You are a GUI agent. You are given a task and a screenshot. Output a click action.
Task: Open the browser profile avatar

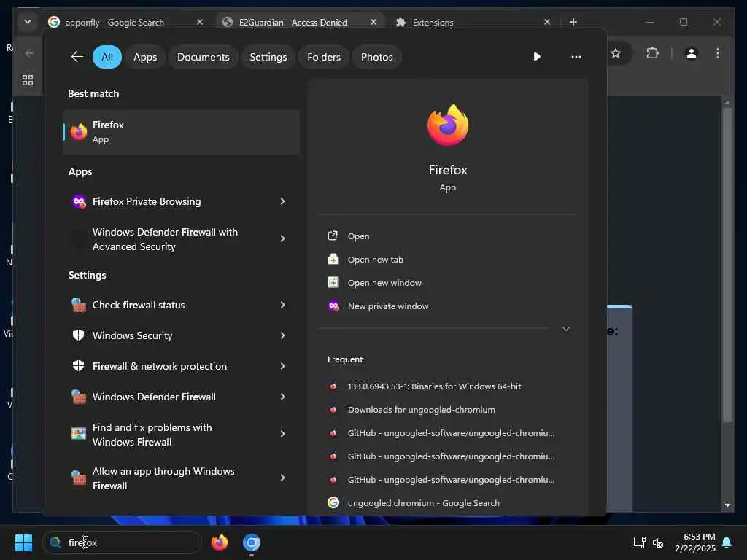(x=692, y=52)
